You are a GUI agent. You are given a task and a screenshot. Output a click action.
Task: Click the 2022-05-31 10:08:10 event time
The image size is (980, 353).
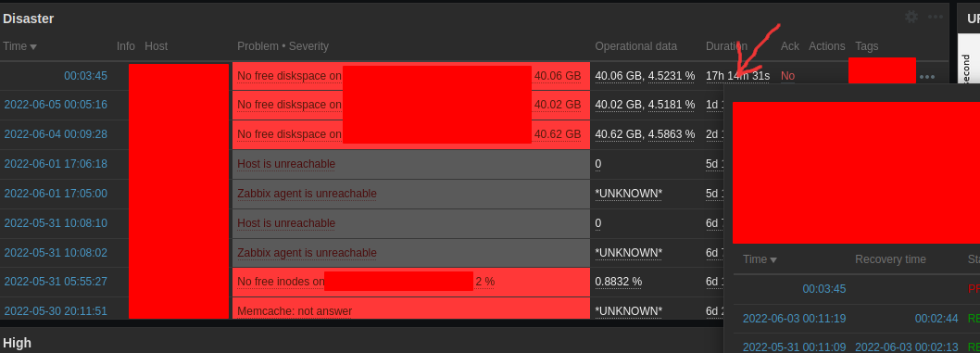56,223
